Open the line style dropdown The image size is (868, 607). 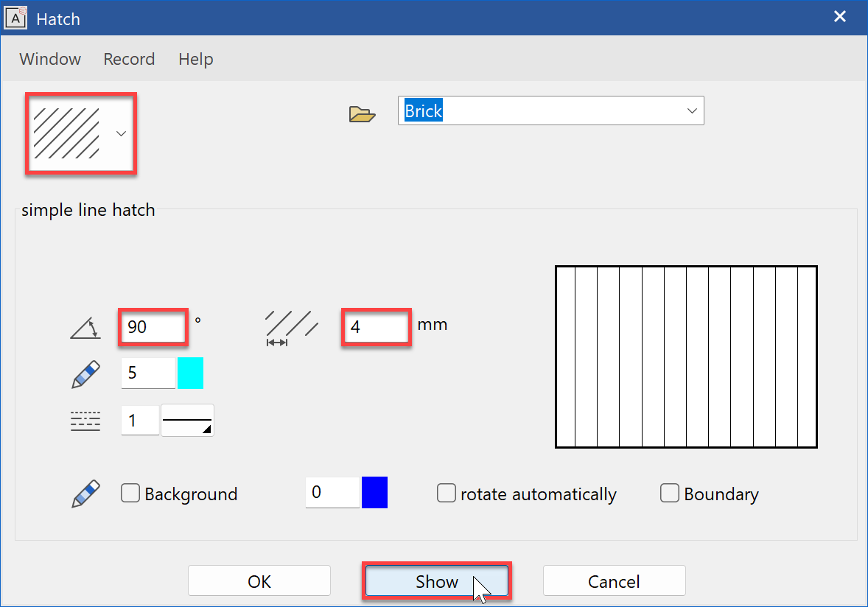coord(186,420)
